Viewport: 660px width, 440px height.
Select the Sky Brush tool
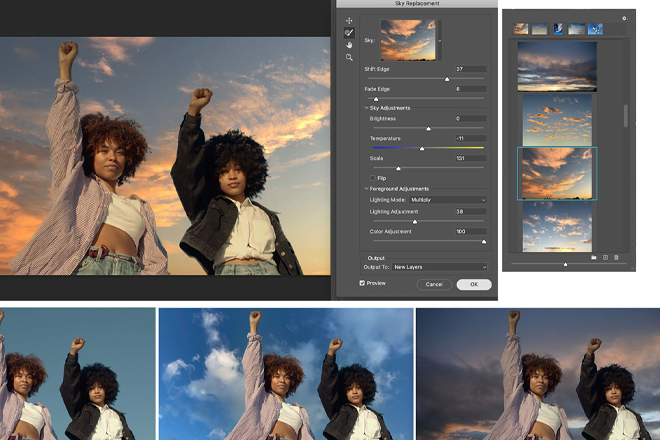(x=349, y=33)
